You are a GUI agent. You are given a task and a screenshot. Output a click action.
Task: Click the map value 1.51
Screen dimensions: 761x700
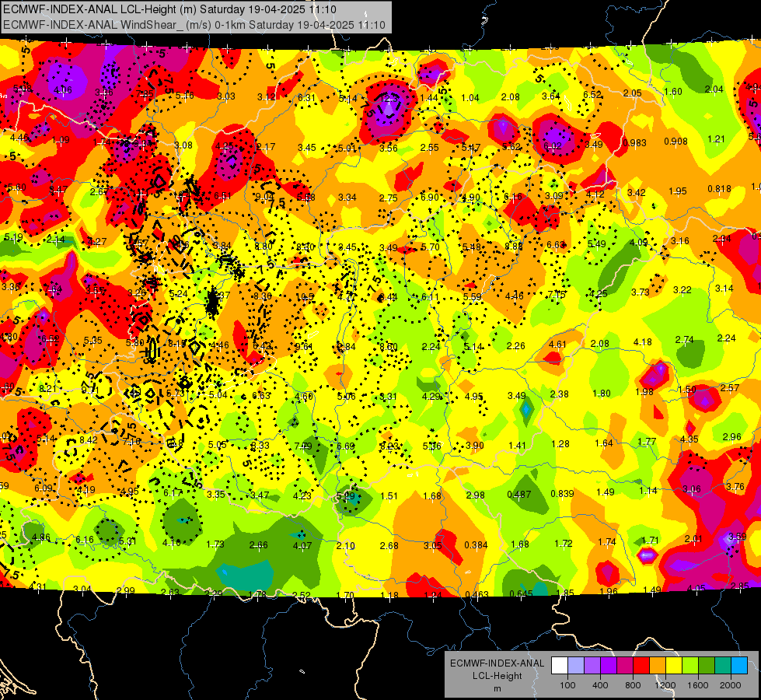click(389, 496)
